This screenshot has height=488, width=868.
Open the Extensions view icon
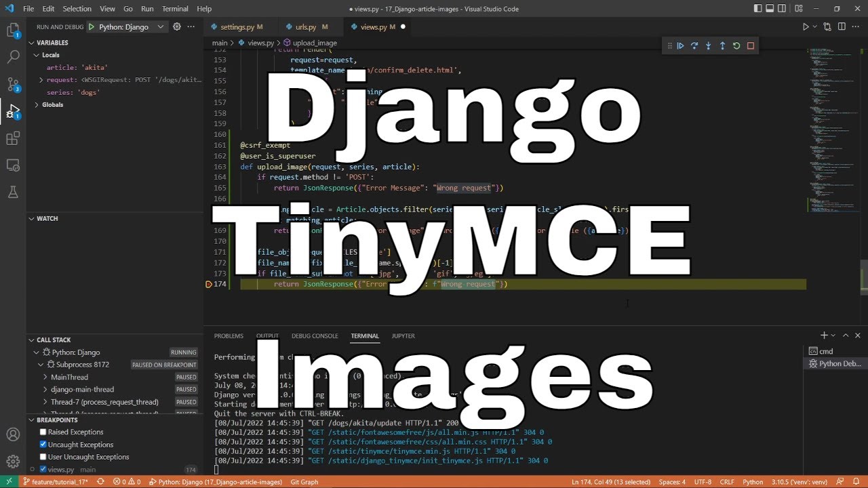pos(13,138)
